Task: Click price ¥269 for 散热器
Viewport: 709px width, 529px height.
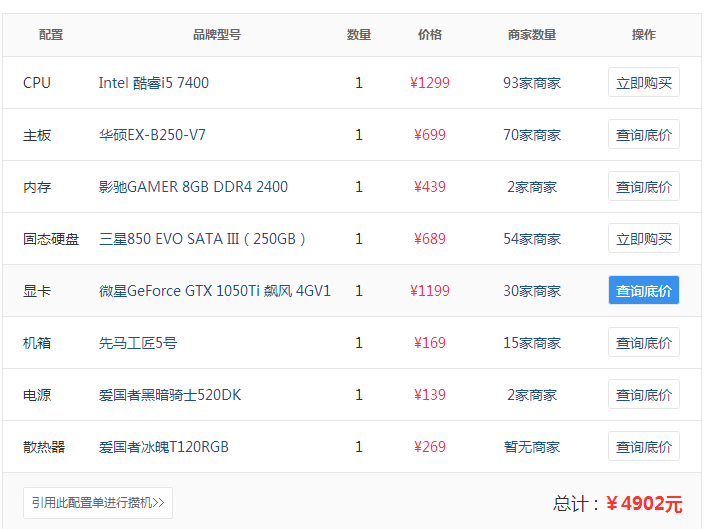Action: (430, 447)
